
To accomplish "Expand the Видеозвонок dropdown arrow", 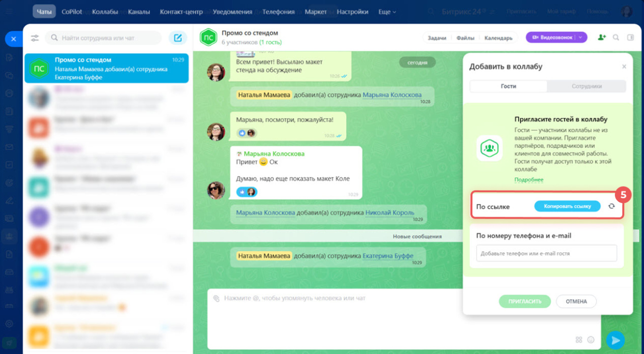I will [x=581, y=37].
